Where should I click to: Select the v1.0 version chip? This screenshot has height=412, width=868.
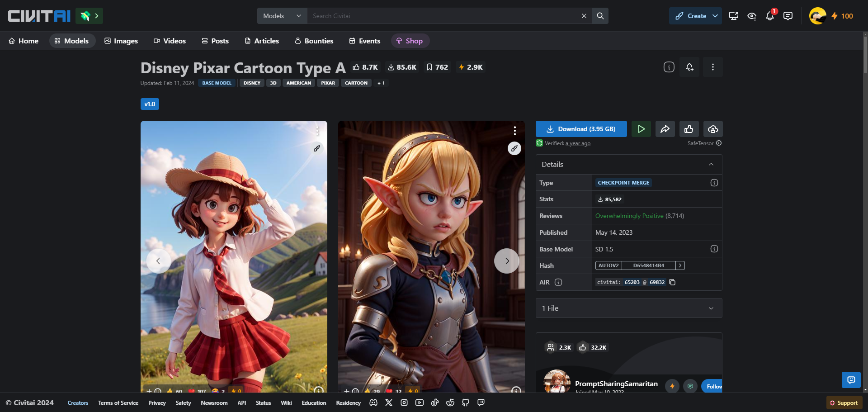150,104
